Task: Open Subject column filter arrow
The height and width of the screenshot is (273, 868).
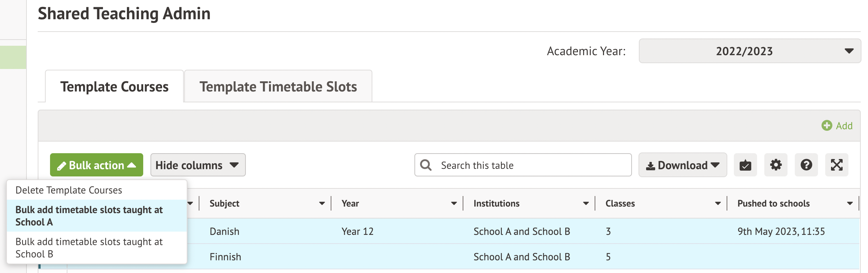Action: tap(322, 204)
